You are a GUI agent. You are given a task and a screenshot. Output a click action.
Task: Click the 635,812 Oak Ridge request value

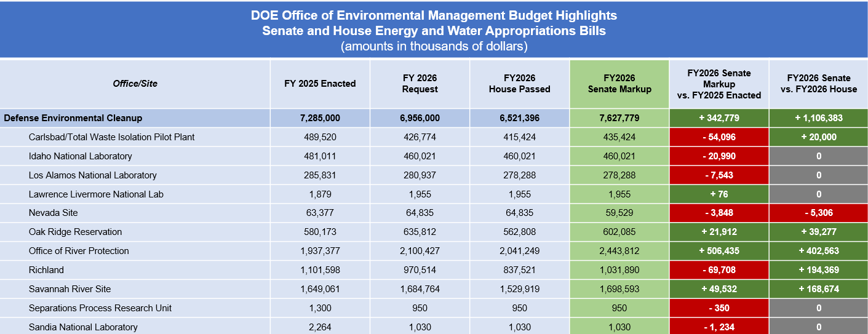tap(420, 232)
